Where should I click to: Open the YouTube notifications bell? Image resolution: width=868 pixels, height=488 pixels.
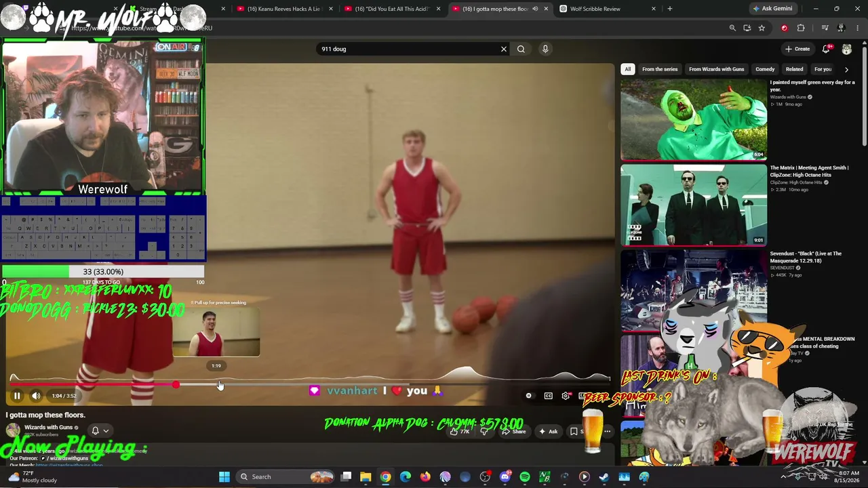(x=826, y=49)
